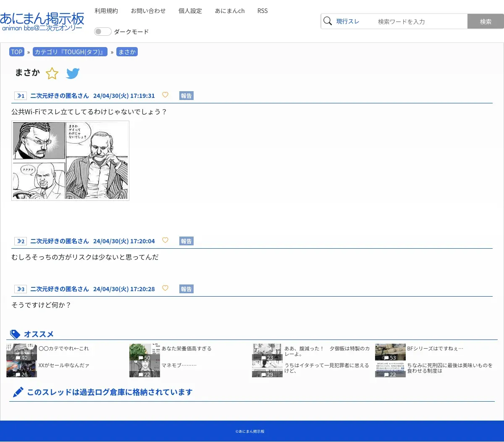
Task: Share thread via Twitter bird icon
Action: 73,74
